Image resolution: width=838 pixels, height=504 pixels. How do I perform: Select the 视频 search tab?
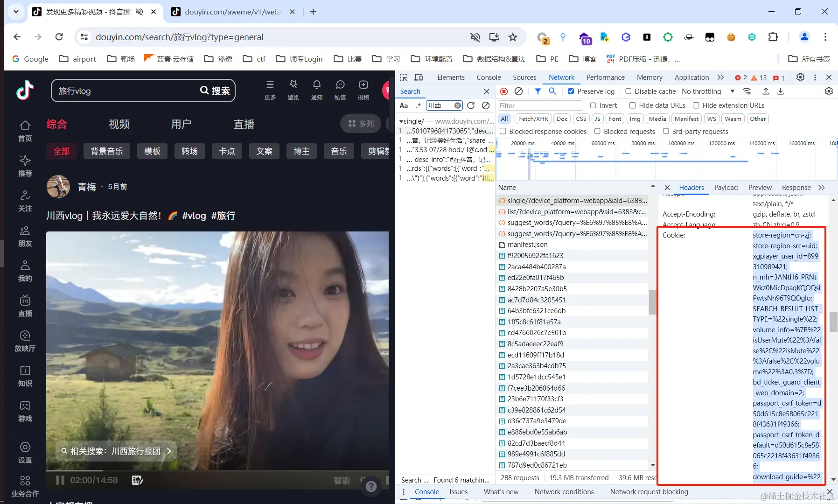tap(119, 124)
